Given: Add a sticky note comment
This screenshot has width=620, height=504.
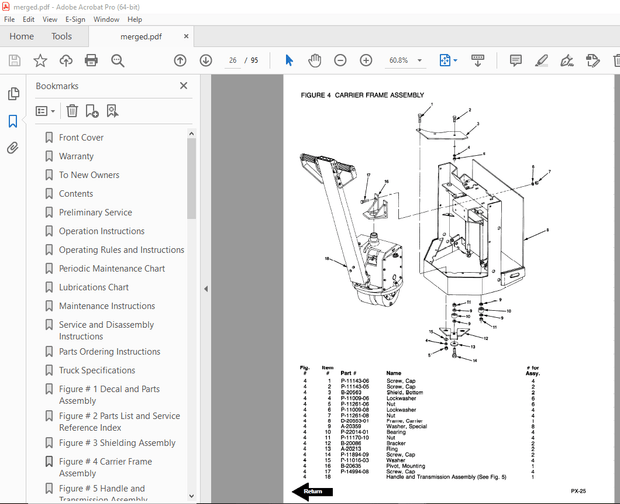Looking at the screenshot, I should pos(516,60).
